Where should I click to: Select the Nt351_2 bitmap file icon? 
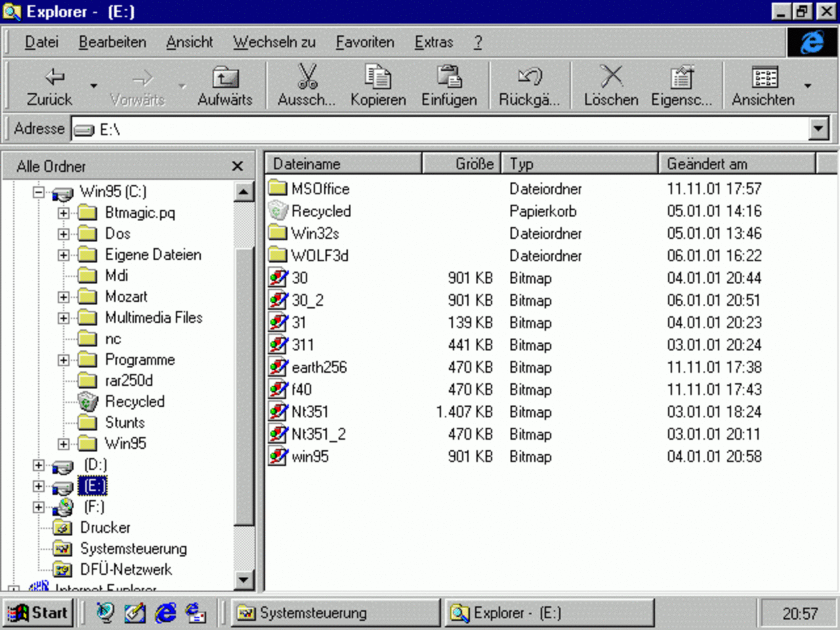click(x=278, y=434)
